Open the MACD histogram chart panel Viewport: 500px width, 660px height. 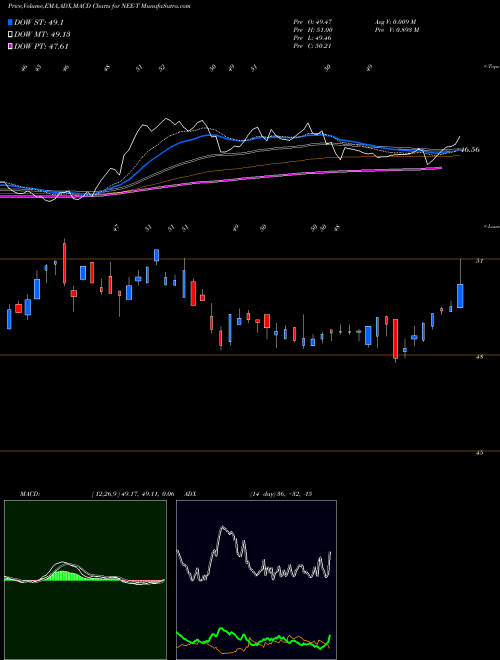pyautogui.click(x=85, y=580)
